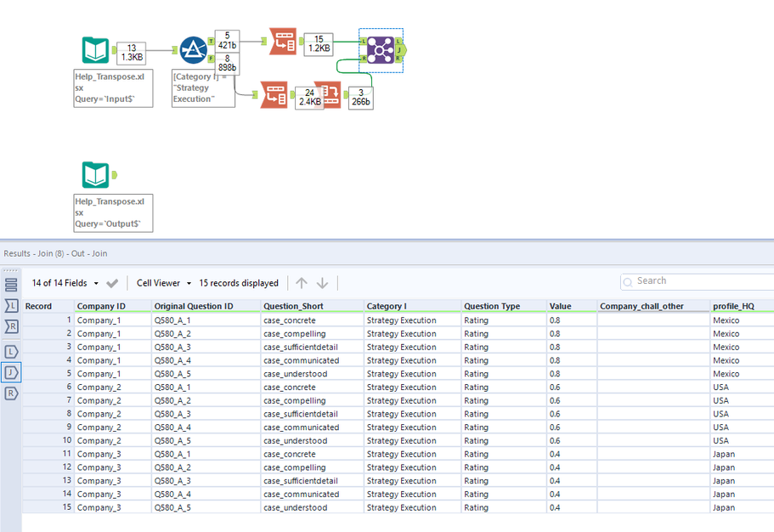Click Value 0.8 in record 2
774x532 pixels.
pos(572,334)
